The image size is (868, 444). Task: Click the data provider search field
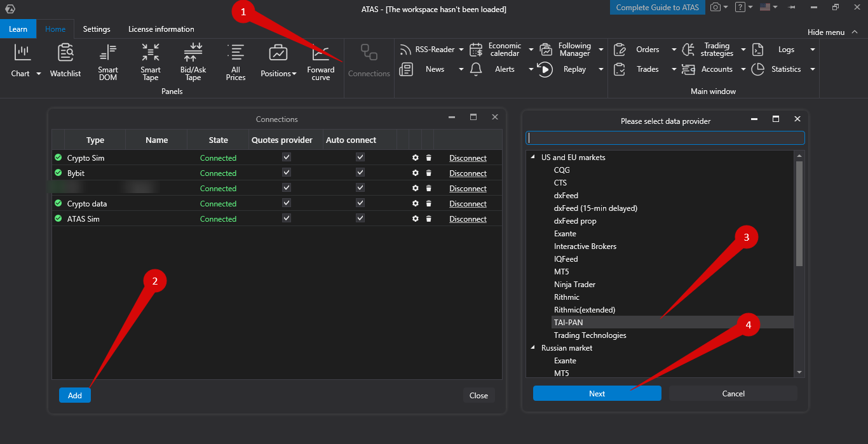(665, 138)
